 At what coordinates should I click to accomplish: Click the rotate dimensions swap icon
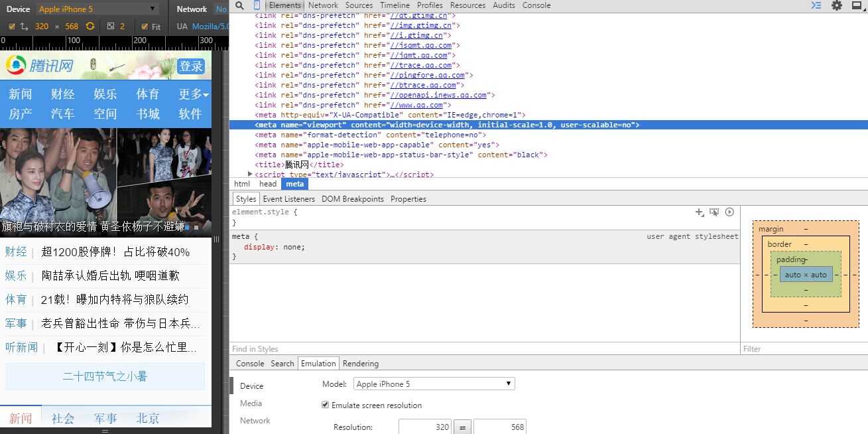coord(24,27)
